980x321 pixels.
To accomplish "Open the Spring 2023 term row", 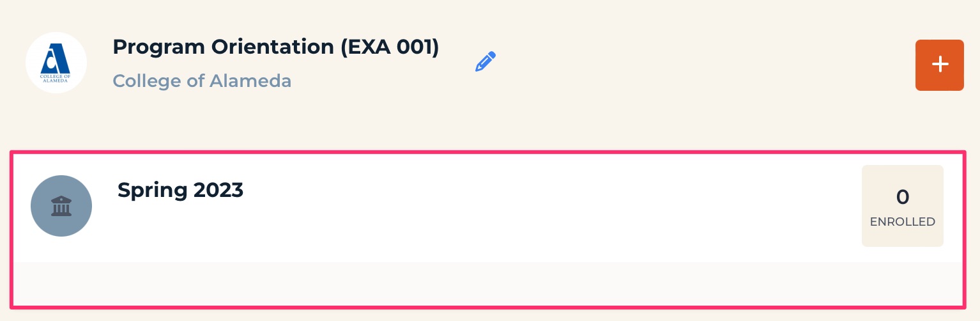I will click(489, 206).
